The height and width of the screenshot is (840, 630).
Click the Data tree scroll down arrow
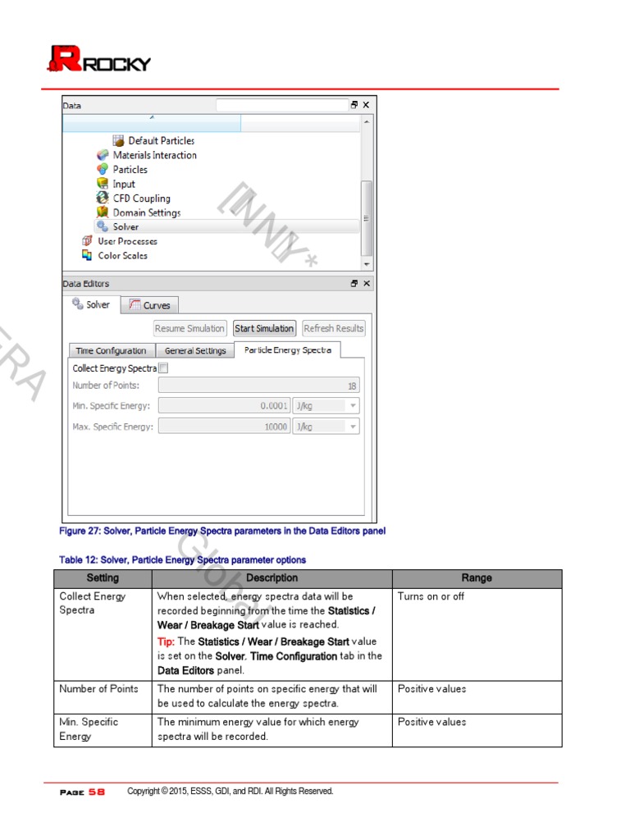tap(367, 264)
